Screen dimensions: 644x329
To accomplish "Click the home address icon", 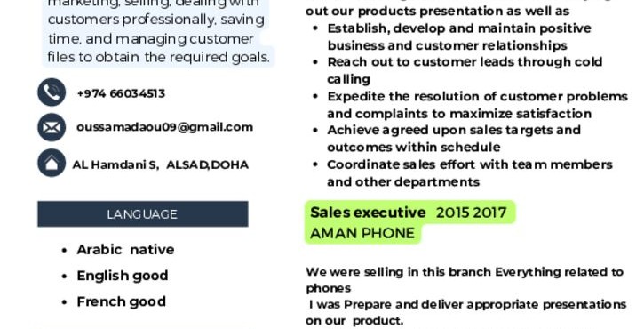I will click(x=52, y=163).
